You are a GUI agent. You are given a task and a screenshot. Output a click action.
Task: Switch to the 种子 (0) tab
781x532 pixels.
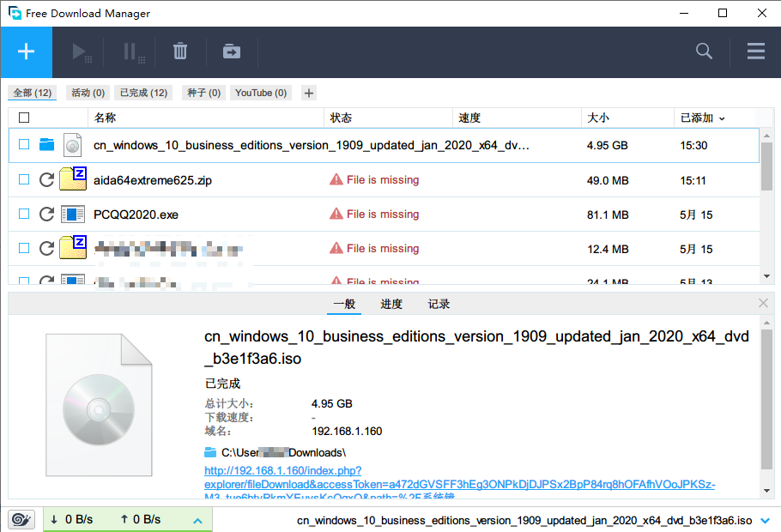pyautogui.click(x=203, y=93)
